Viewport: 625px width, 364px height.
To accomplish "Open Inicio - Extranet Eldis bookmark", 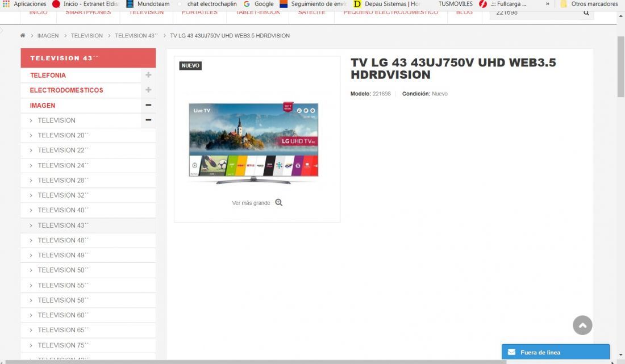I will coord(86,4).
